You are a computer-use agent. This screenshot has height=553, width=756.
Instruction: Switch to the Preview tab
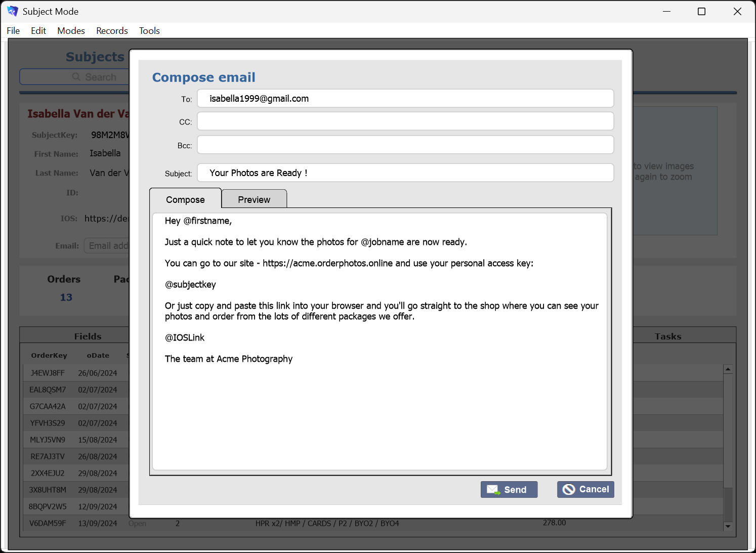(x=254, y=199)
